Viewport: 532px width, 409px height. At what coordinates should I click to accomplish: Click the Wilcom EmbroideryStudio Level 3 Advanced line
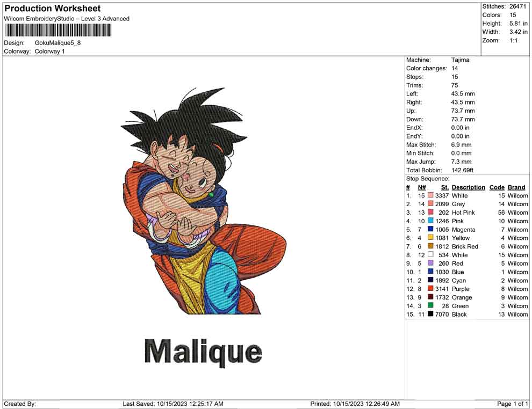pos(67,19)
